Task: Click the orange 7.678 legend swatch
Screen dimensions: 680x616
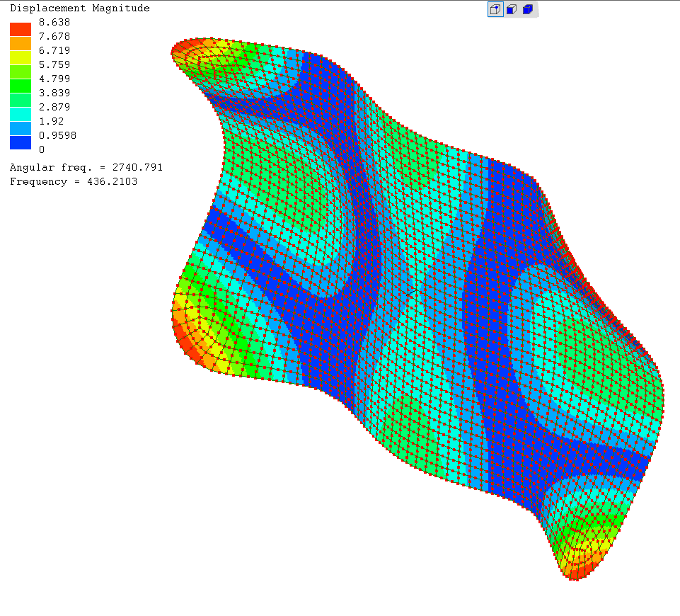Action: 21,43
